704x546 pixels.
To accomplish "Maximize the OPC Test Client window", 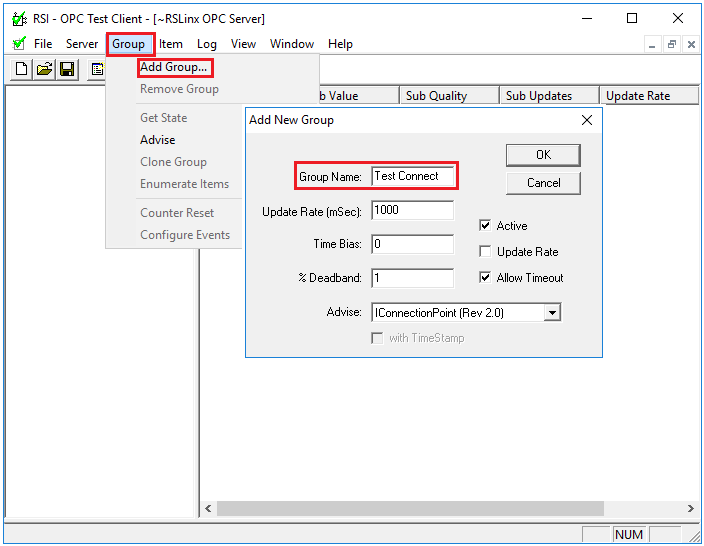I will point(632,18).
